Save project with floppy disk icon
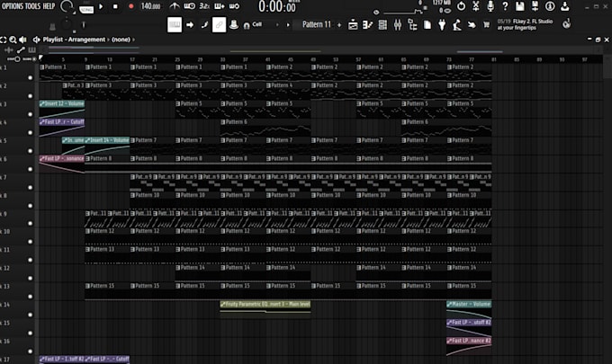The width and height of the screenshot is (612, 364). [520, 6]
